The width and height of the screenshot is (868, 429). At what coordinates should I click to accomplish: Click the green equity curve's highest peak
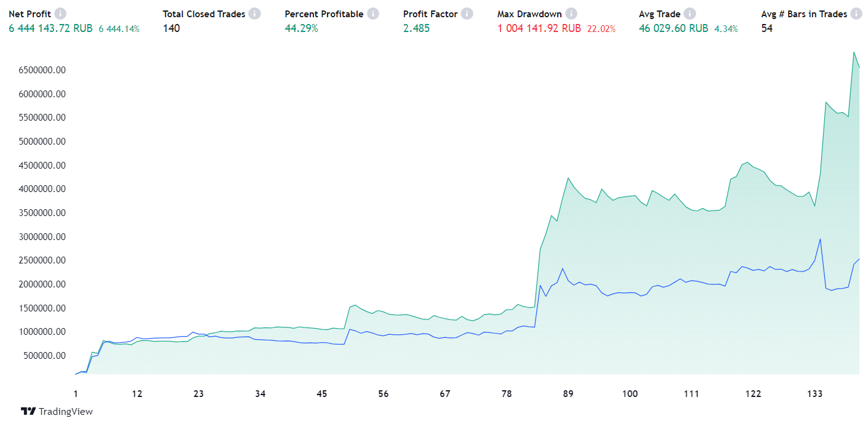pyautogui.click(x=854, y=52)
